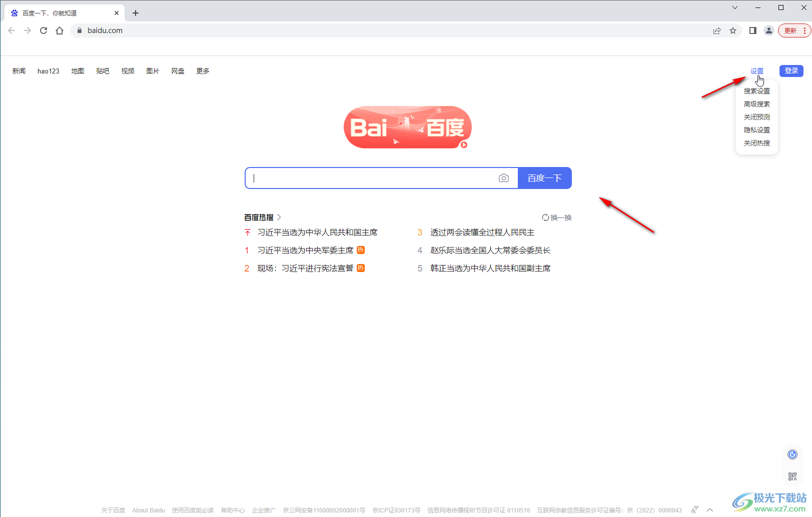This screenshot has width=812, height=517.
Task: Click the 帮助中心 footer link
Action: coord(233,510)
